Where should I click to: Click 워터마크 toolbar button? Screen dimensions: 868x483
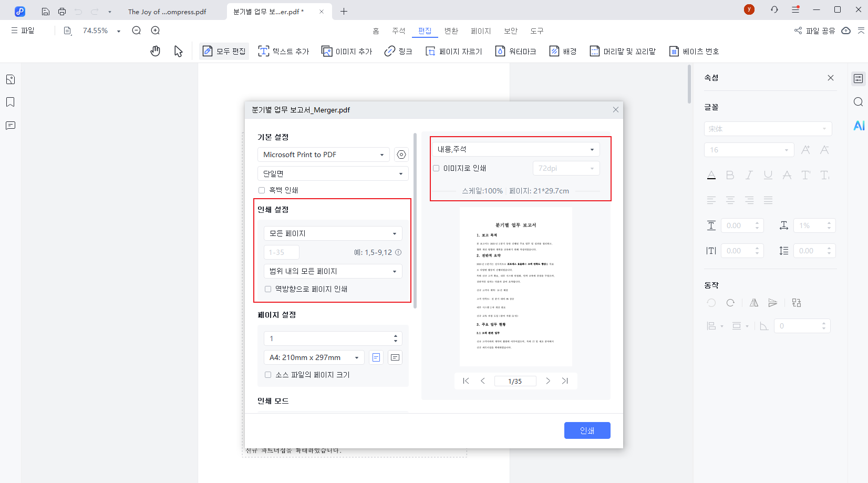coord(516,51)
